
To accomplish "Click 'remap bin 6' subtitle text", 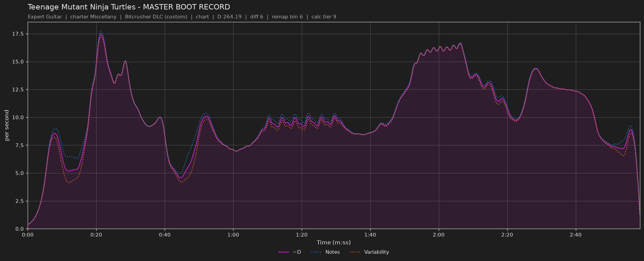I will [x=287, y=17].
